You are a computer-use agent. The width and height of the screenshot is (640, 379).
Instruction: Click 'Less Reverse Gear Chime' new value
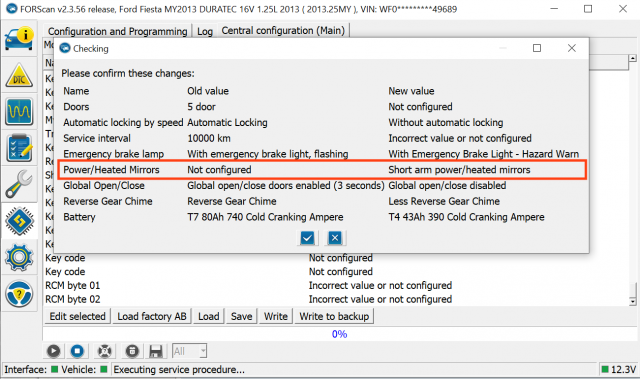(x=444, y=202)
